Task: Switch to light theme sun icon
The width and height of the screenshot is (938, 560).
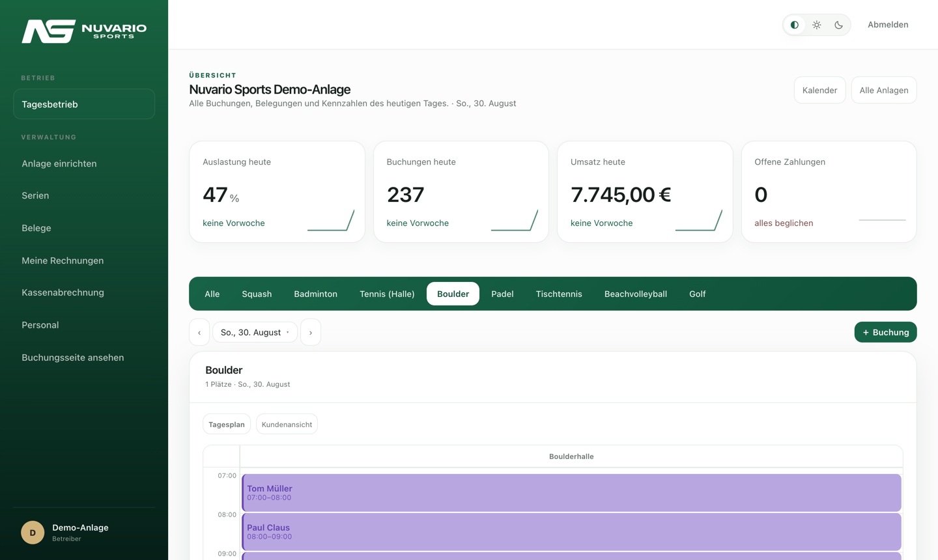Action: (x=817, y=25)
